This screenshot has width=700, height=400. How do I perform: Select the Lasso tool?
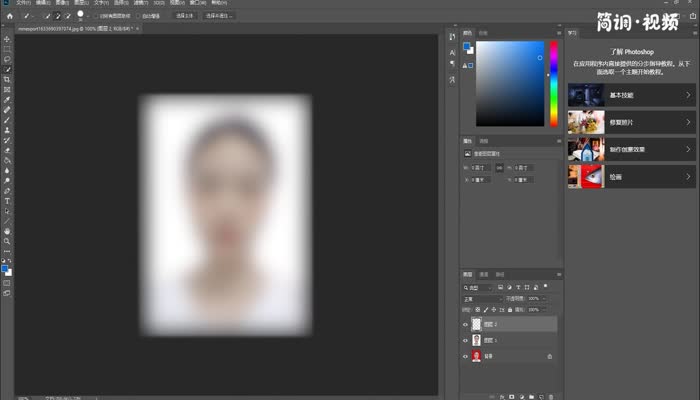[x=7, y=59]
